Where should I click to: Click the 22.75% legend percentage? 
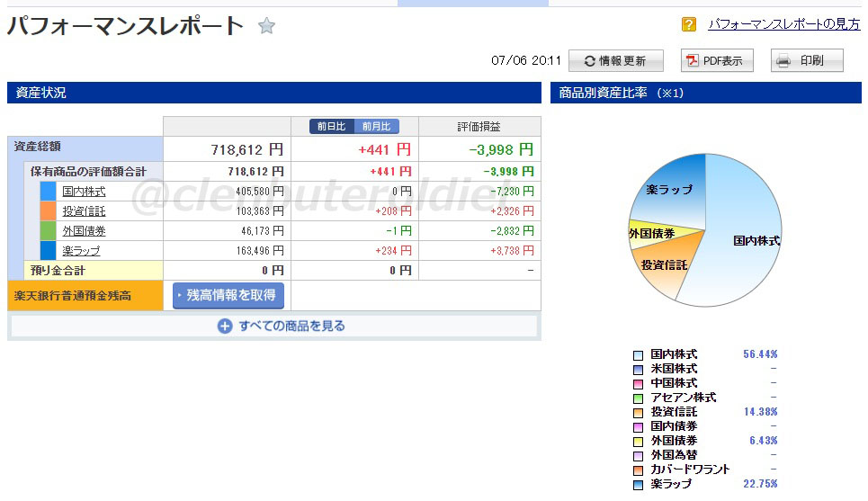pos(760,484)
